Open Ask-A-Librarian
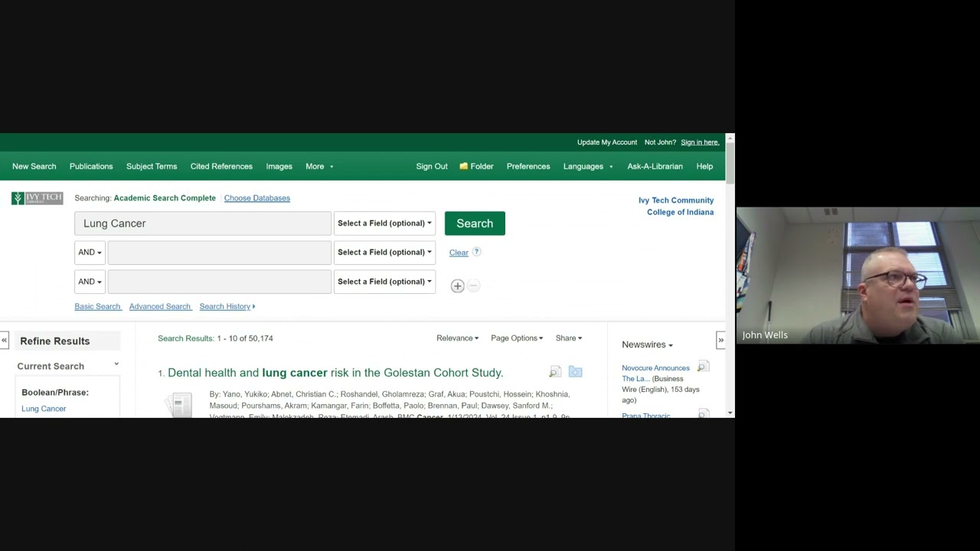 tap(655, 166)
